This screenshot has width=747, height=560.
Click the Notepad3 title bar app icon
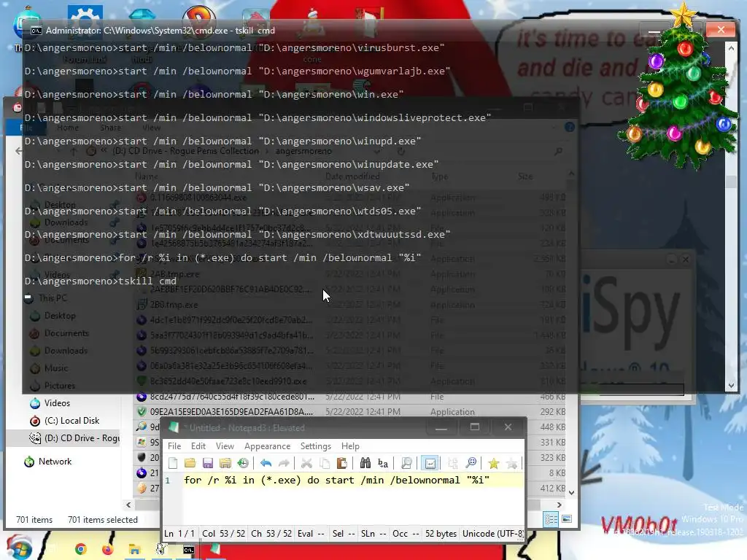point(174,427)
